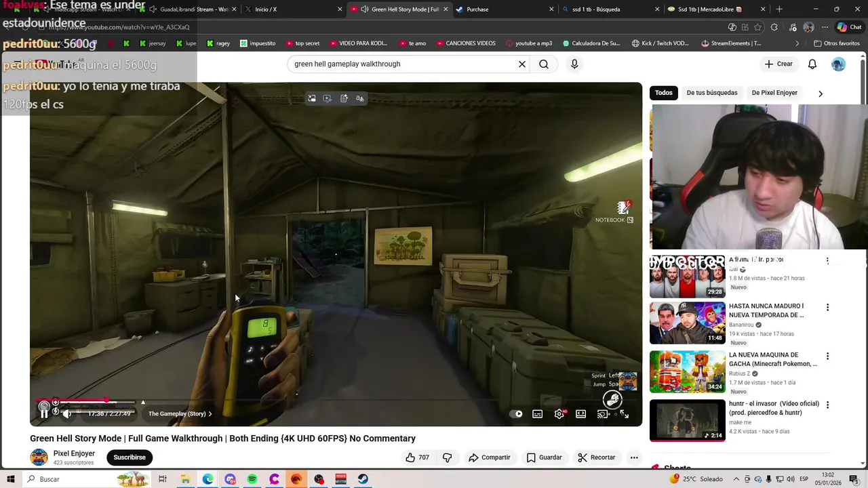Show more bookmarks overflow chevron
This screenshot has height=488, width=868.
[797, 43]
